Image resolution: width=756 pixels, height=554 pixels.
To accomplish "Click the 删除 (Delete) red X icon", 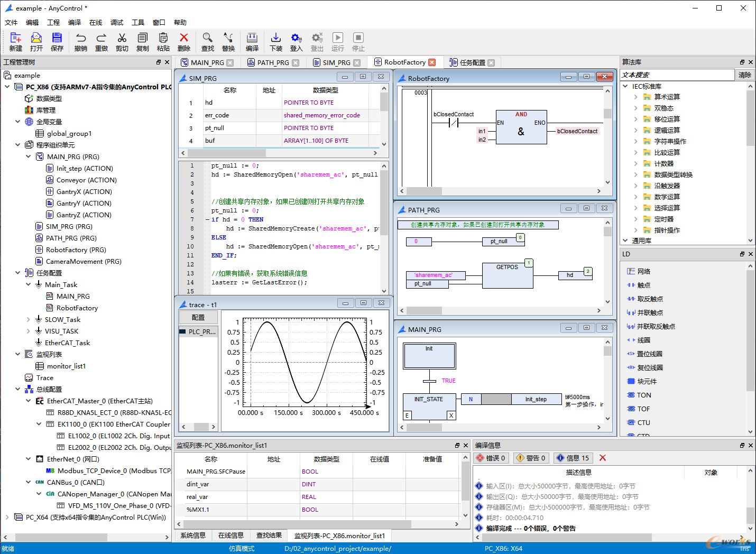I will pos(184,38).
